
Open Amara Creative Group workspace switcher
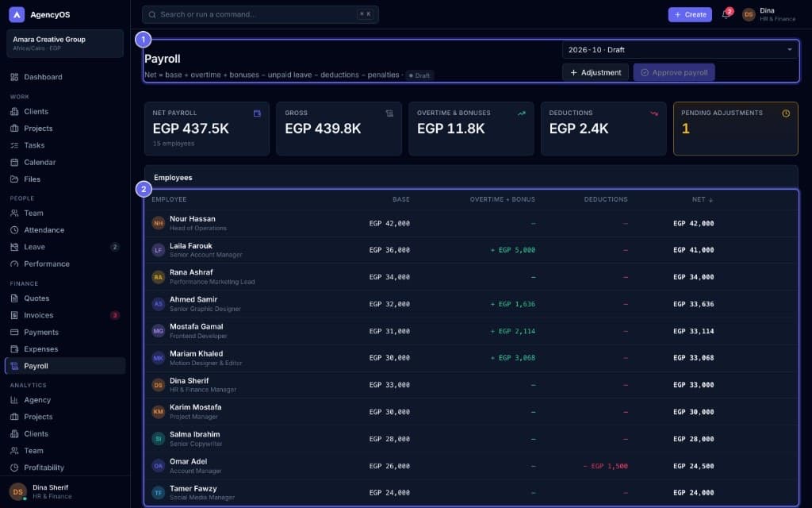pyautogui.click(x=65, y=43)
